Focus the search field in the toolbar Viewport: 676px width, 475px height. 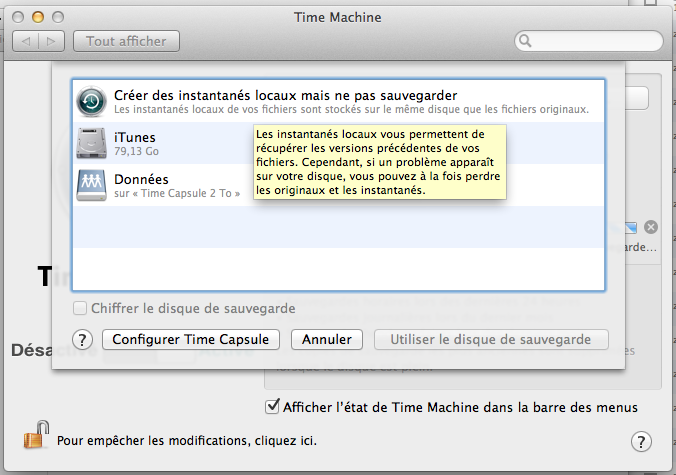(588, 41)
